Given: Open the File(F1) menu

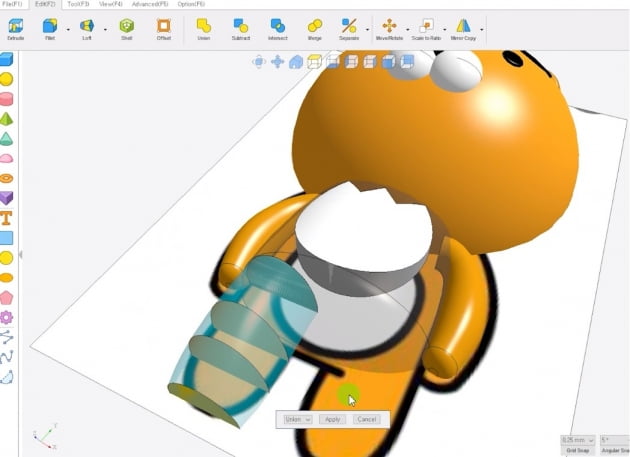Looking at the screenshot, I should click(x=12, y=4).
